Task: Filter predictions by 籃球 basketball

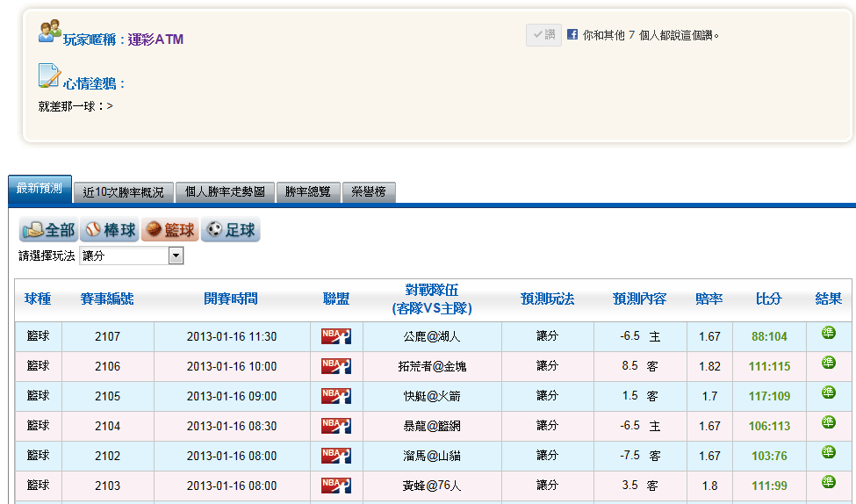Action: click(x=170, y=230)
